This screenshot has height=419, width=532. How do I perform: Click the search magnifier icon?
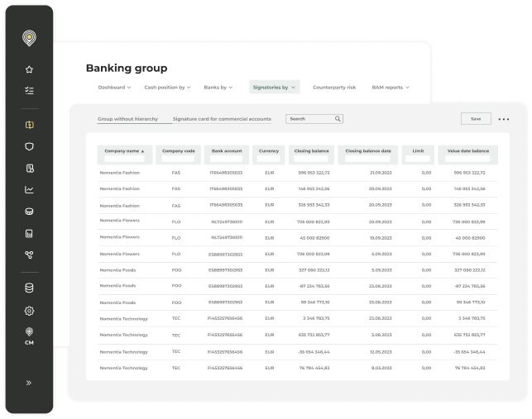(338, 119)
